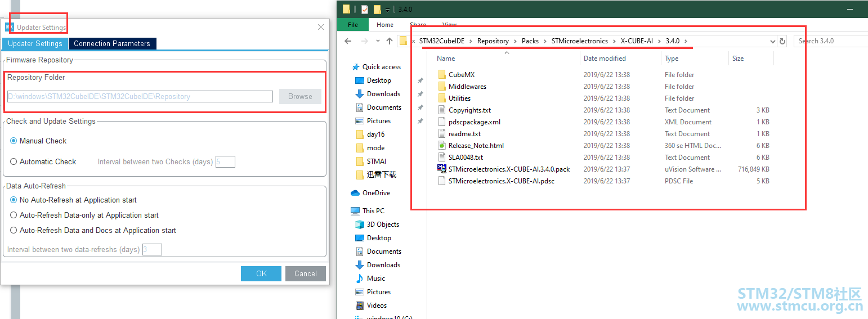Switch to the Connection Parameters tab
The height and width of the screenshot is (319, 868).
[112, 43]
